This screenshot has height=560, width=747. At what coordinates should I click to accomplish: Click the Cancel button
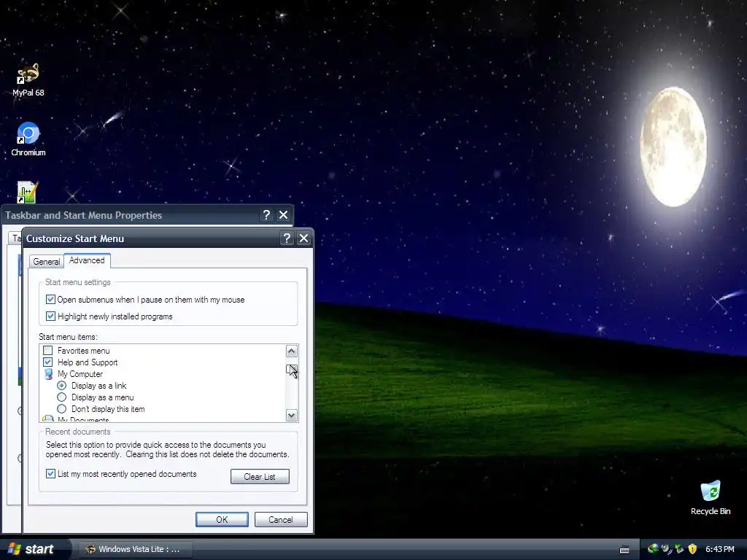pos(281,519)
